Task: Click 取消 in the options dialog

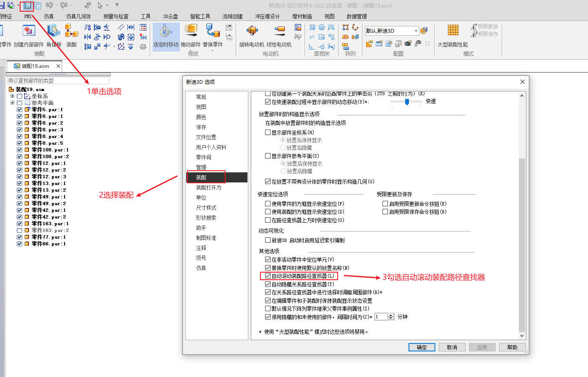Action: 452,347
